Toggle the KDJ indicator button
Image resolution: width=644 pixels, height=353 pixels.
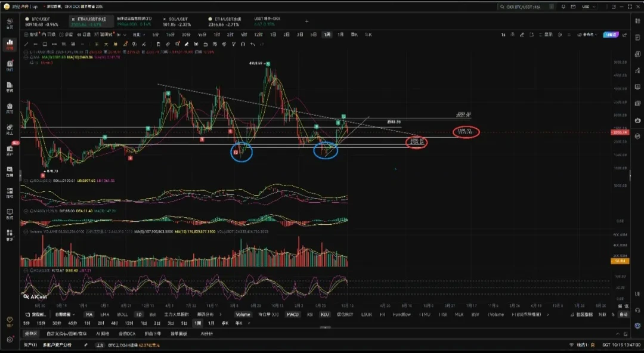pyautogui.click(x=324, y=314)
